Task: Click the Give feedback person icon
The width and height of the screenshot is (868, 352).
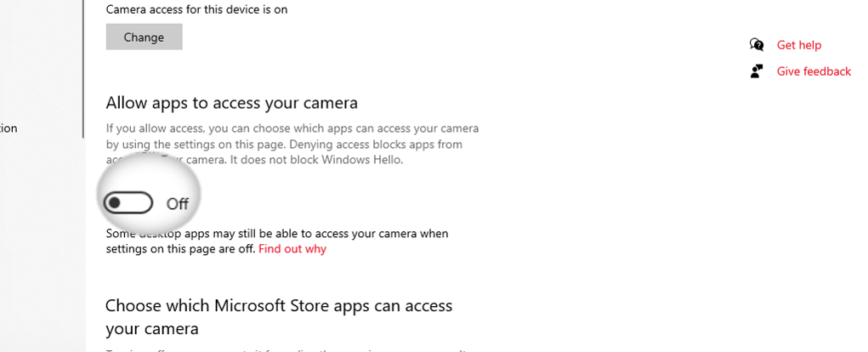Action: (x=757, y=71)
